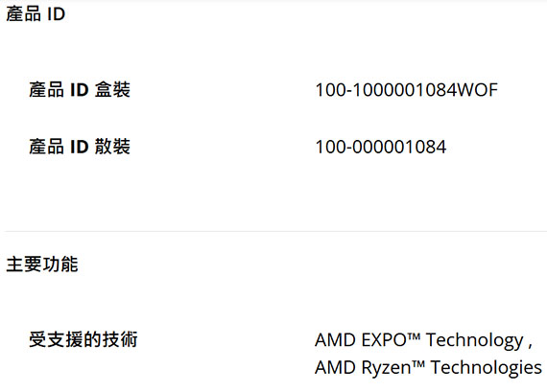This screenshot has width=547, height=392.
Task: Click the trademark symbol after EXPO
Action: (x=414, y=336)
